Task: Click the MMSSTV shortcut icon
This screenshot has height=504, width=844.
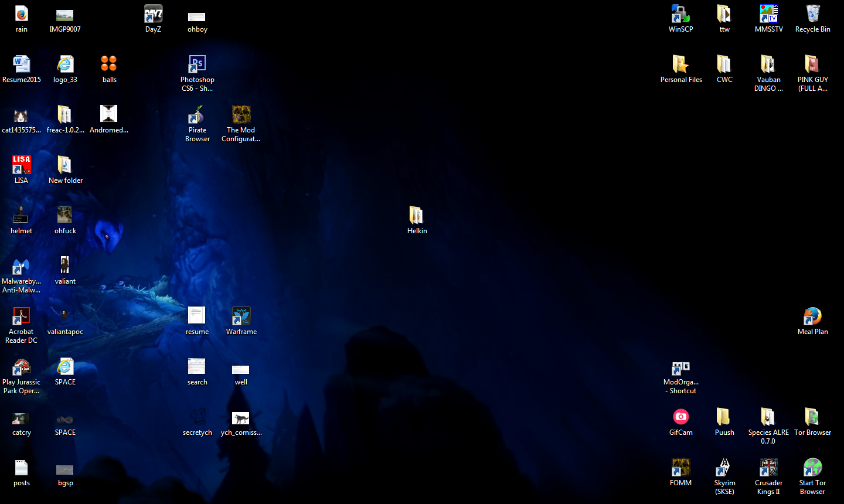Action: (768, 13)
